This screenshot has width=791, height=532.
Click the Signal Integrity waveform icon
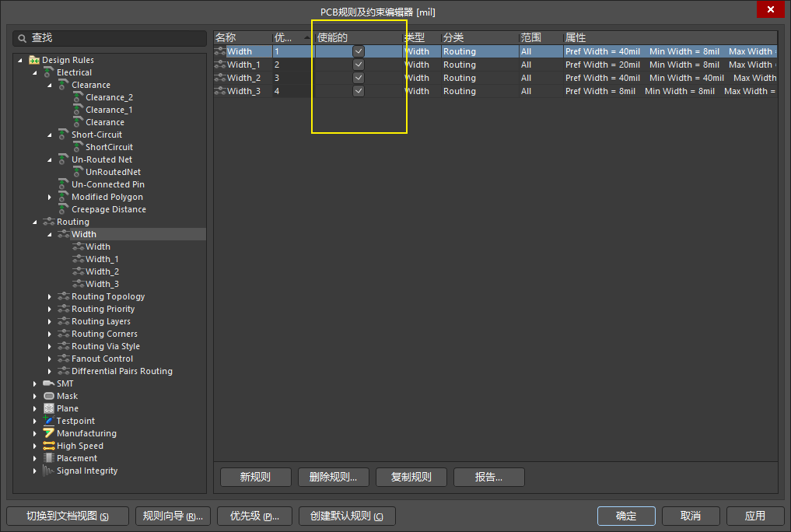[49, 471]
